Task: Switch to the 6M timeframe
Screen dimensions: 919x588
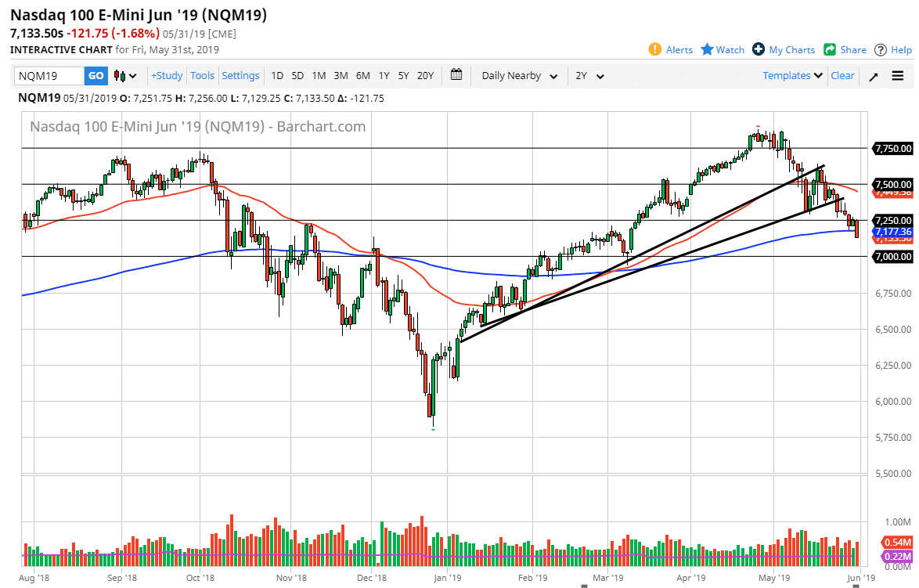Action: (362, 75)
